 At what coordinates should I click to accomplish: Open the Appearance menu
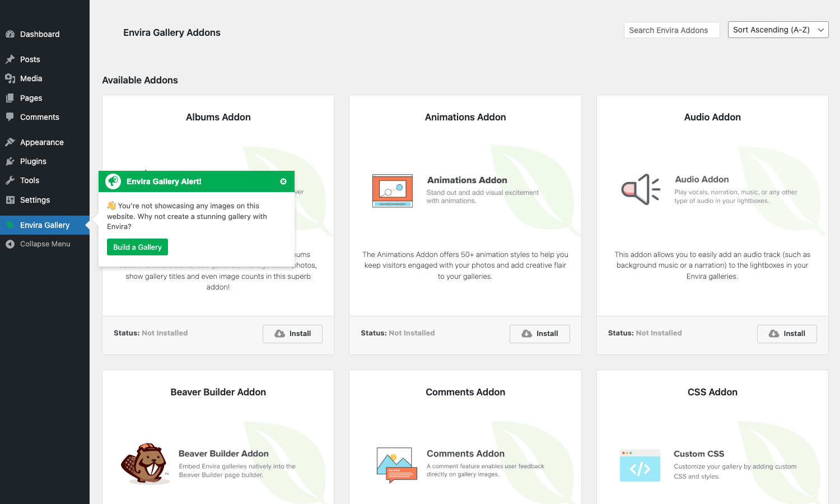point(45,142)
